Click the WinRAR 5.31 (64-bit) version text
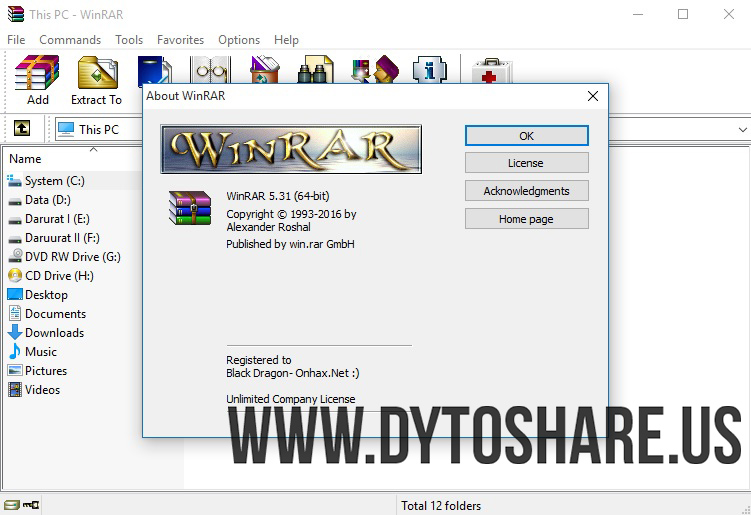This screenshot has width=751, height=515. [278, 196]
